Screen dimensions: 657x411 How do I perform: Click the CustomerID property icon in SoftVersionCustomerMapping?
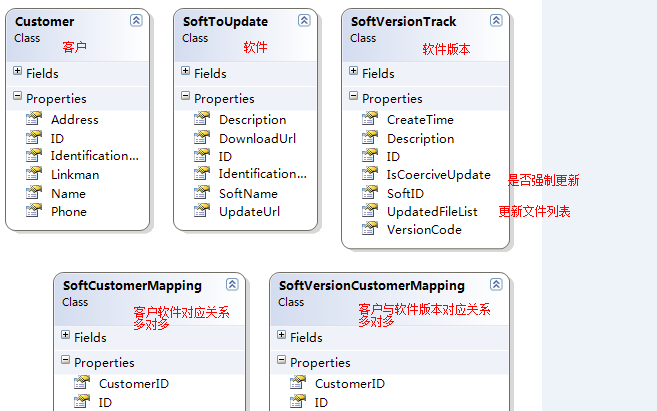(298, 383)
